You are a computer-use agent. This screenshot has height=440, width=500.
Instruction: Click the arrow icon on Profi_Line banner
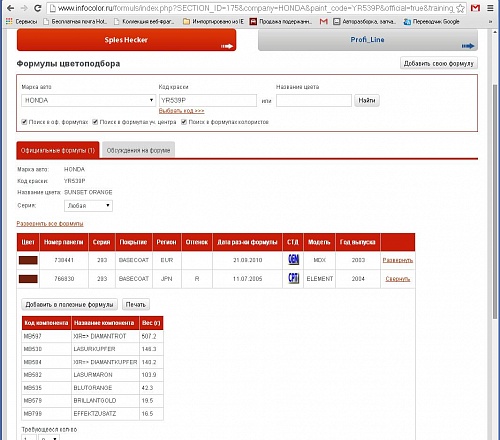468,46
